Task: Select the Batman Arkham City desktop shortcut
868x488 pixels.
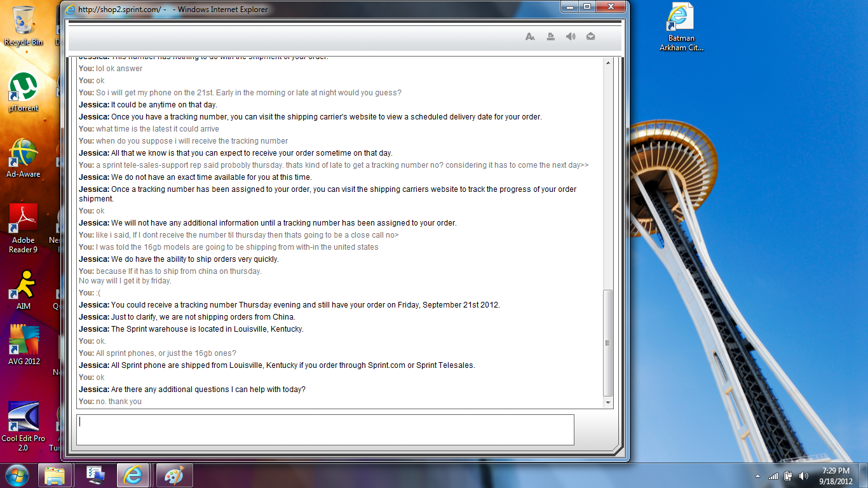Action: pyautogui.click(x=681, y=27)
